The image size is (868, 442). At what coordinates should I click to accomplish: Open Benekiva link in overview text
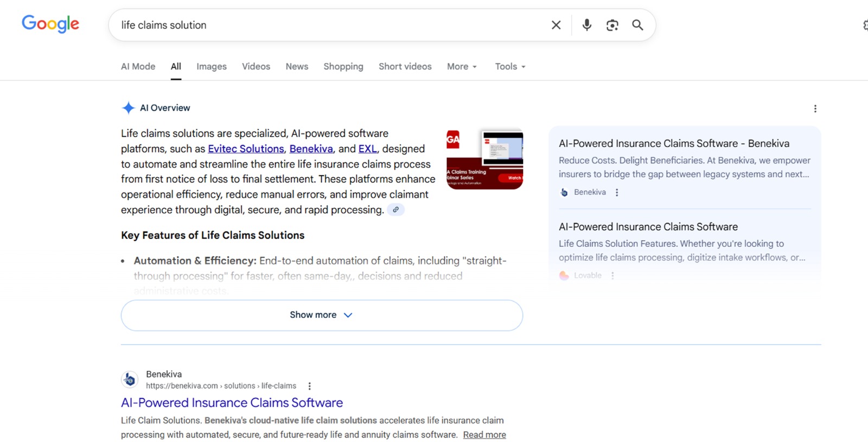click(x=311, y=149)
